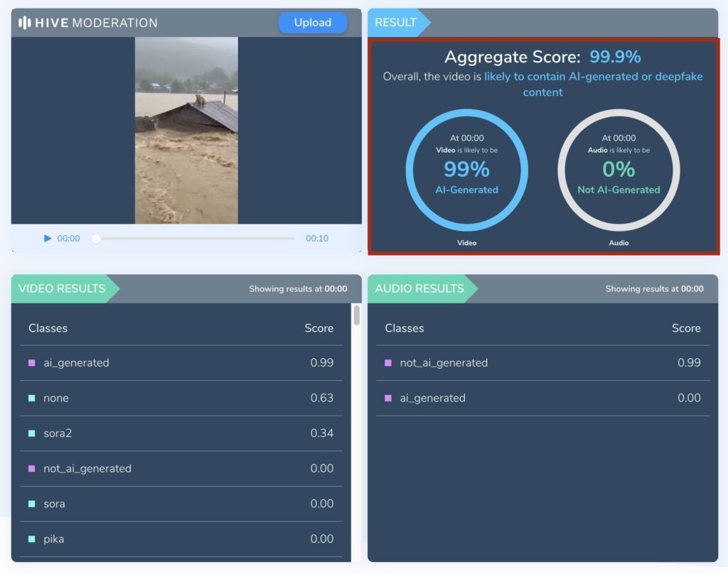Select the VIDEO RESULTS tab header

[63, 288]
